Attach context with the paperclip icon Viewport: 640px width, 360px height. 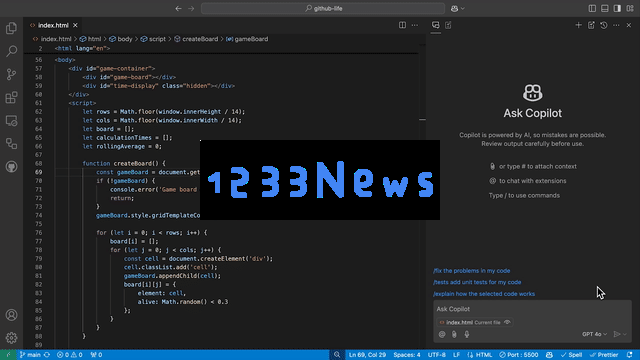point(454,334)
